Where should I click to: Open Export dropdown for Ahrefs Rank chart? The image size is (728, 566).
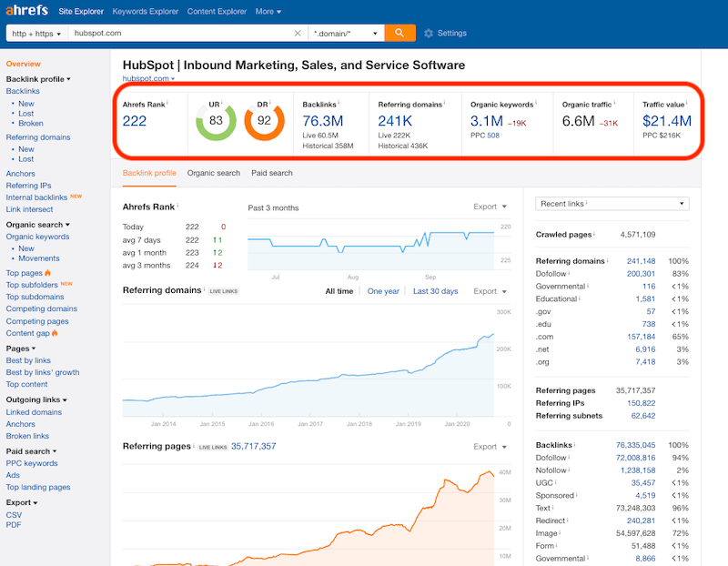point(490,207)
